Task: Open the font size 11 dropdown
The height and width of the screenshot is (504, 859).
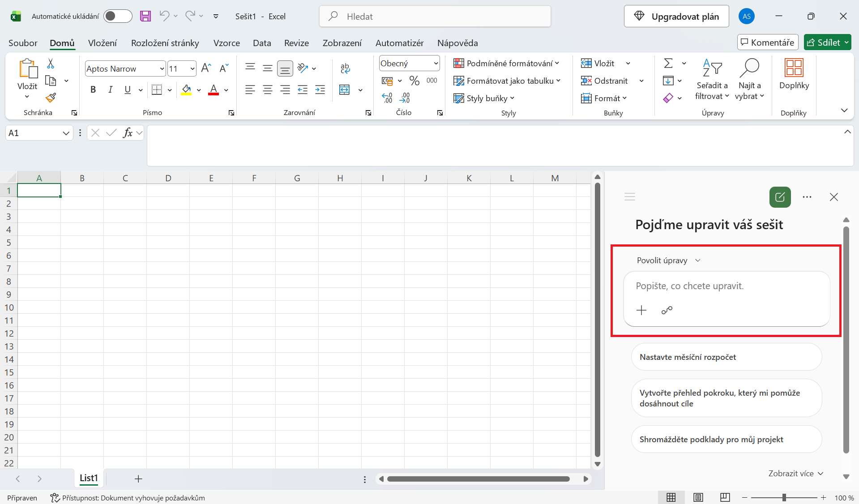Action: point(192,68)
